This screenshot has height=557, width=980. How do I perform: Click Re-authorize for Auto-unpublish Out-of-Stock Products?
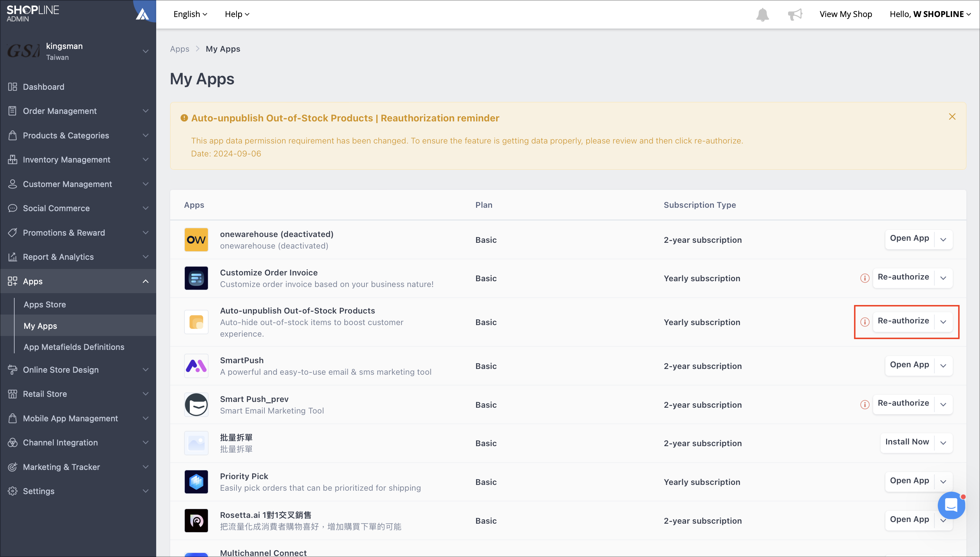[903, 321]
